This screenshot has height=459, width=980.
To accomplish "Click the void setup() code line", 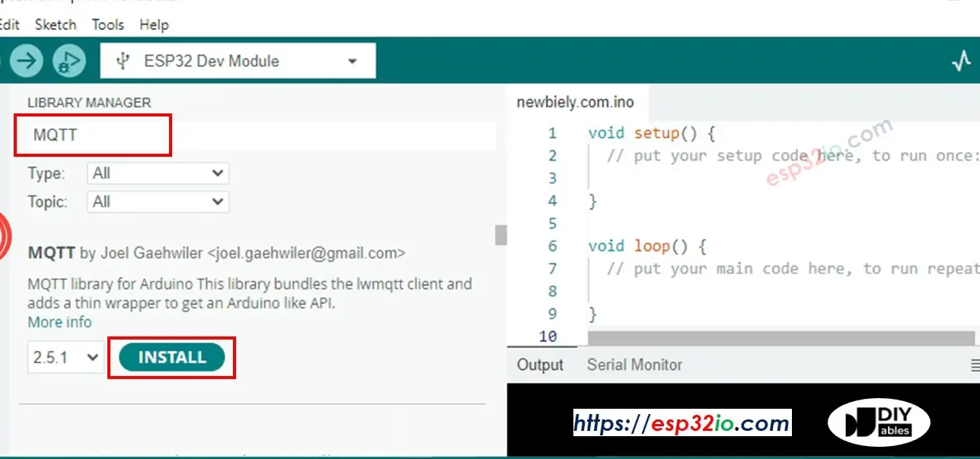I will (652, 133).
